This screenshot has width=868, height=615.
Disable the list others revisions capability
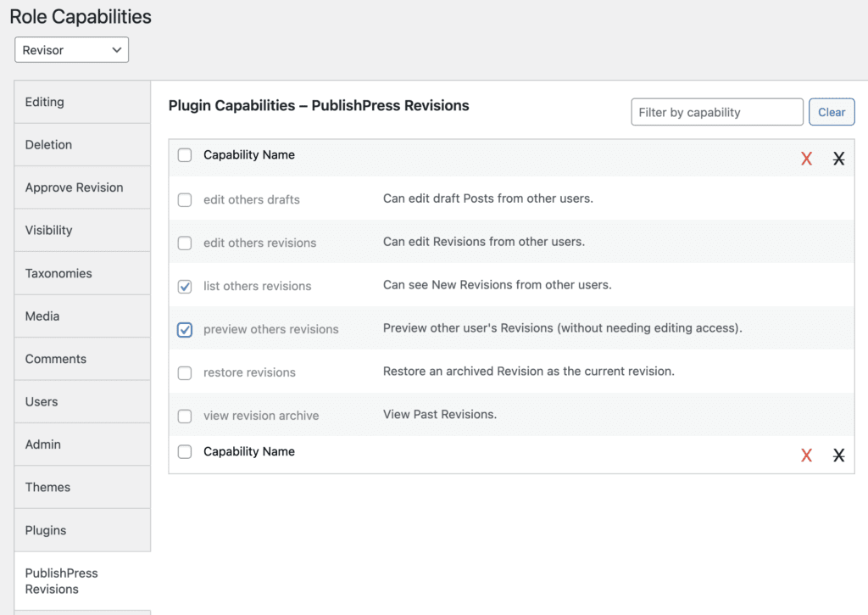185,287
